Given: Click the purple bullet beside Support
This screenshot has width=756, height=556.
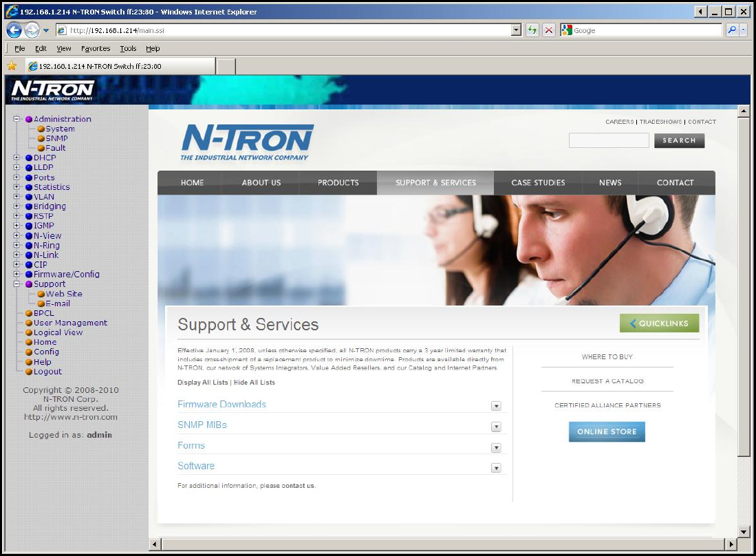Looking at the screenshot, I should click(28, 284).
